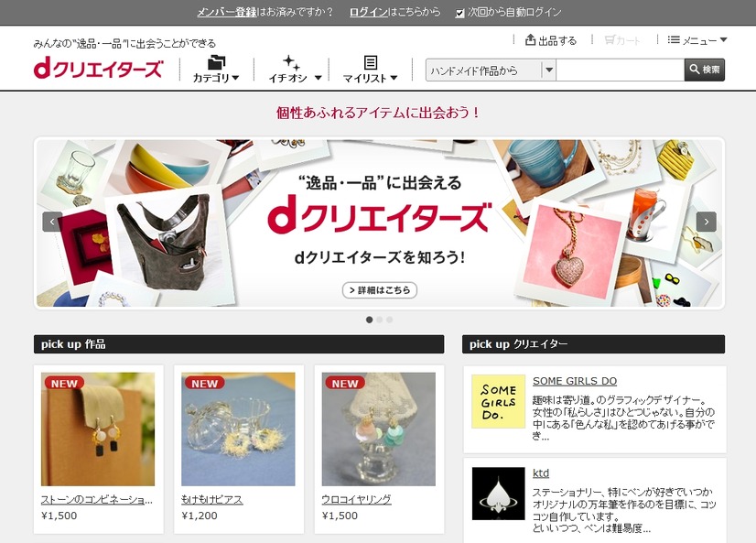Open the SOME GIRLS DO creator avatar

(498, 402)
